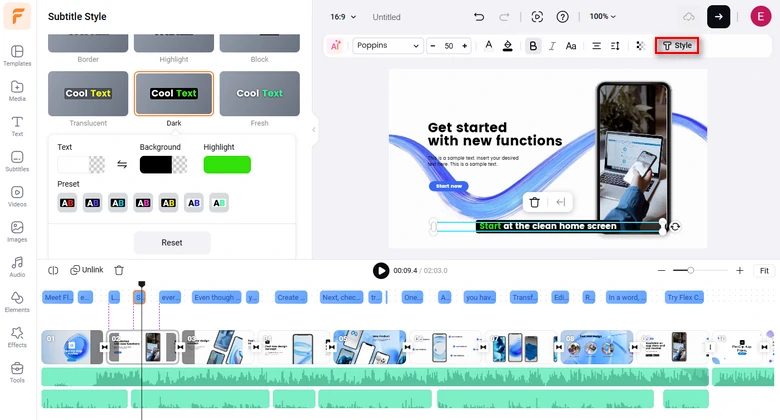Open the help question mark icon
This screenshot has height=420, width=780.
pos(563,17)
